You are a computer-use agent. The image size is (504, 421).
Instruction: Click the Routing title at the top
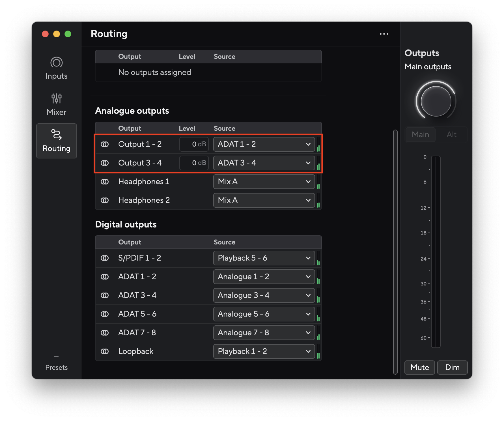click(109, 34)
